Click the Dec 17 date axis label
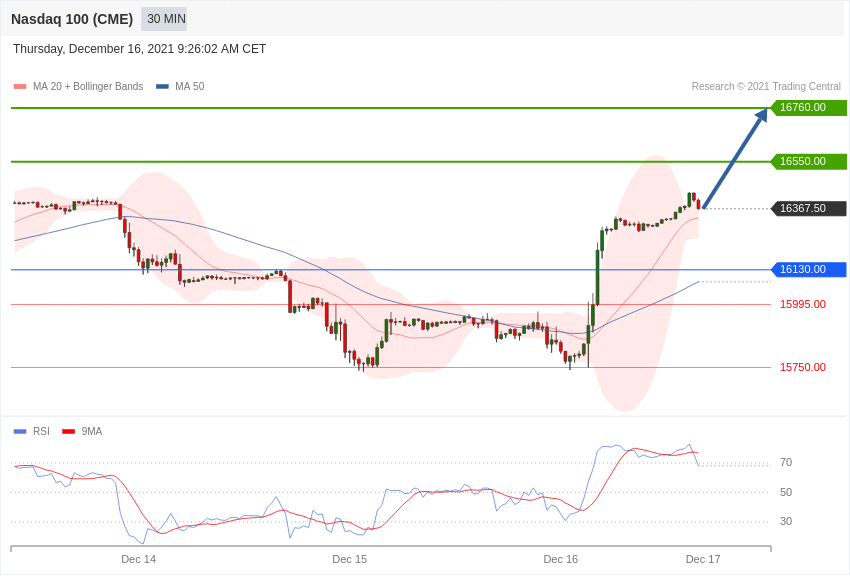850x576 pixels. point(703,559)
